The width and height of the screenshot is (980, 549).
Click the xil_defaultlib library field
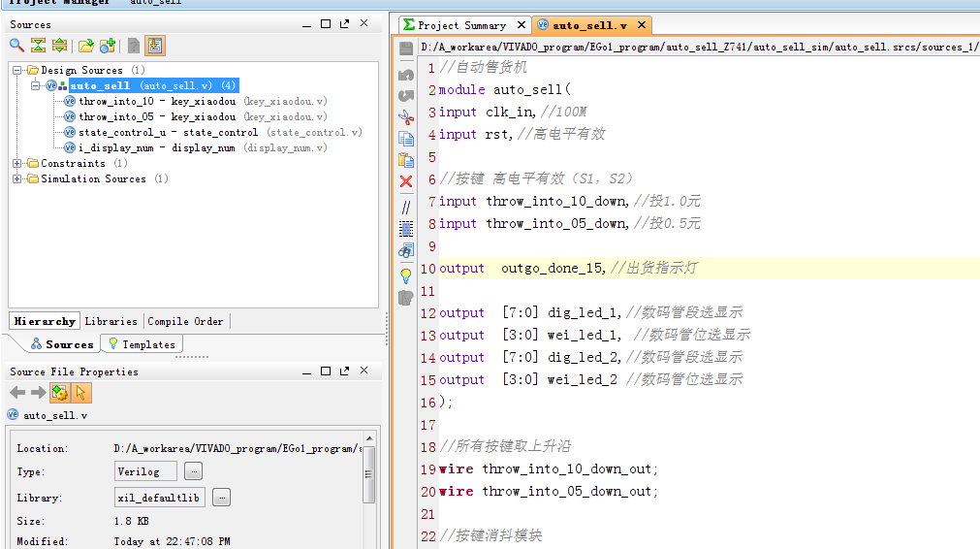[159, 497]
